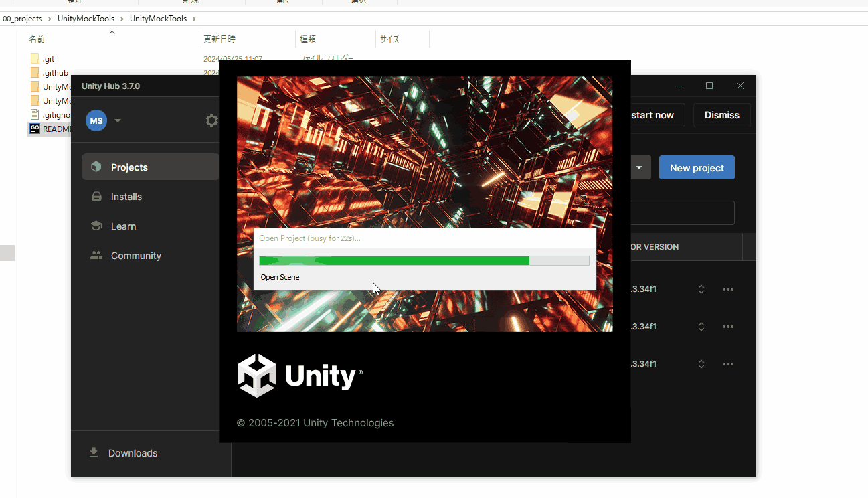Image resolution: width=868 pixels, height=498 pixels.
Task: Click the project search field
Action: coord(683,213)
